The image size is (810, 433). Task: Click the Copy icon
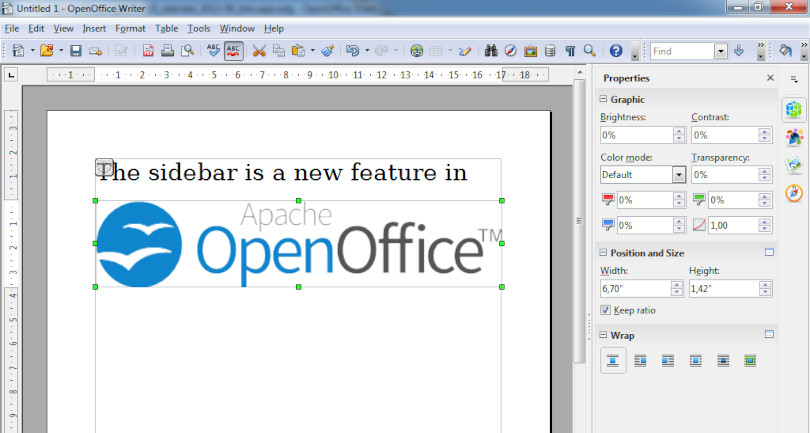[x=278, y=51]
